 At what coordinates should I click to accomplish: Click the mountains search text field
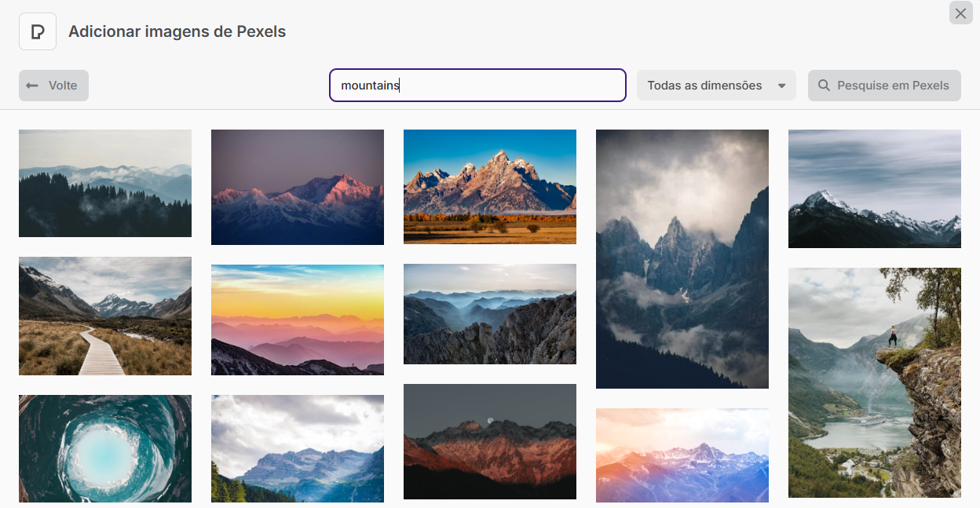pos(477,86)
